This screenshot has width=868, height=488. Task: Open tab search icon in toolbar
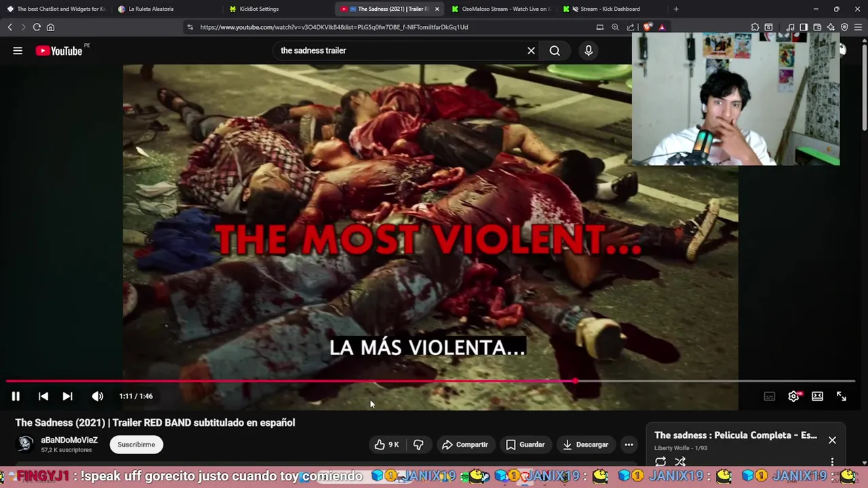tap(768, 27)
